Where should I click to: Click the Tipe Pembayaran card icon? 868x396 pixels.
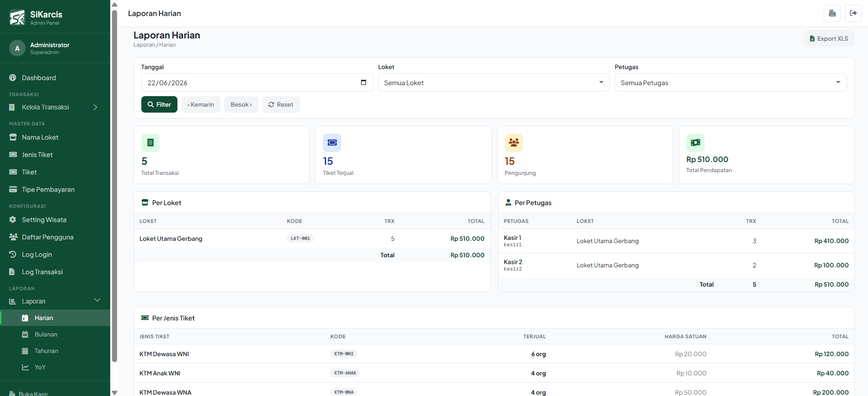(x=13, y=190)
